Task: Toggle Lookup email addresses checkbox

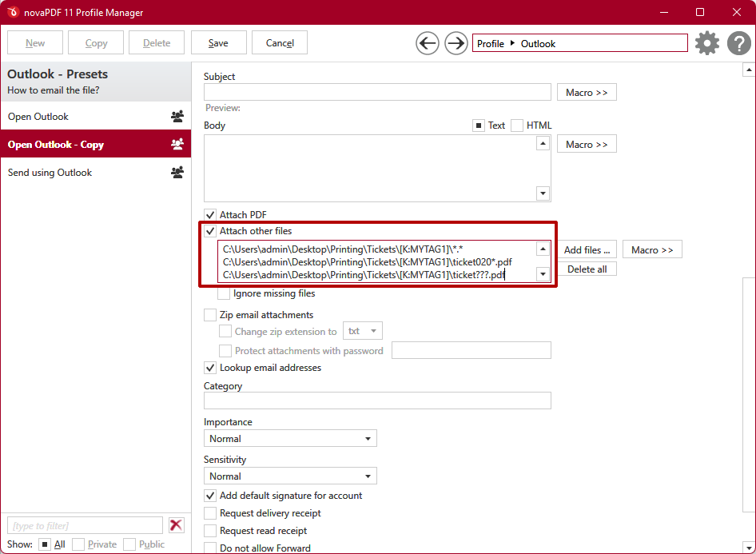Action: 209,368
